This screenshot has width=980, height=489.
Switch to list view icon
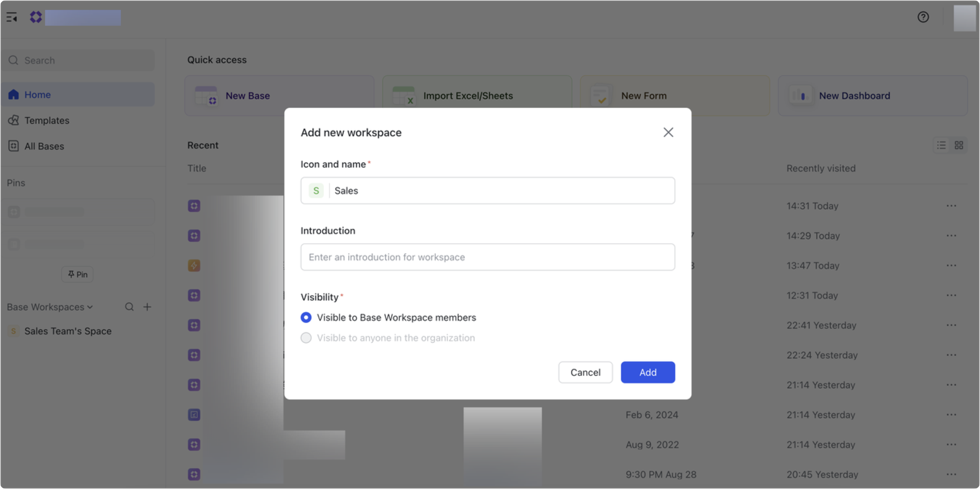pos(941,145)
